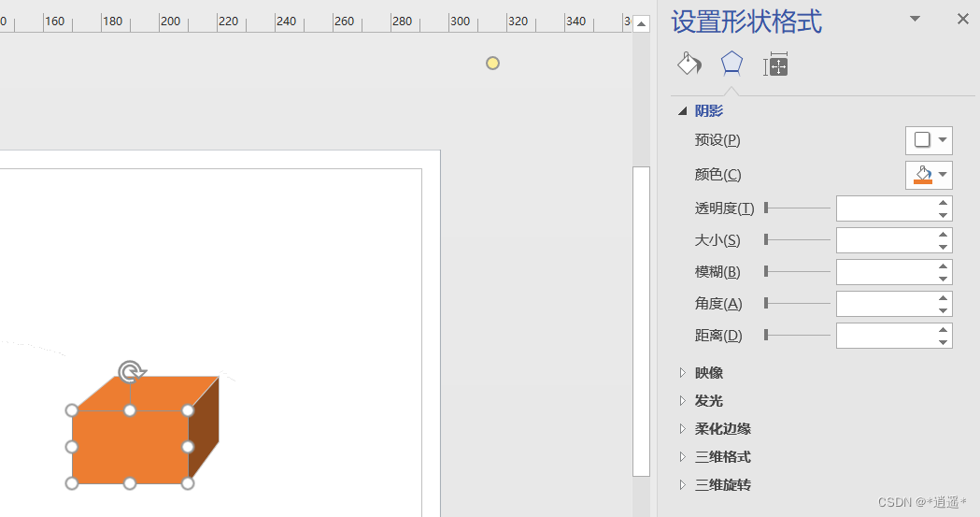Click the cube's left-middle sizing handle

click(72, 447)
